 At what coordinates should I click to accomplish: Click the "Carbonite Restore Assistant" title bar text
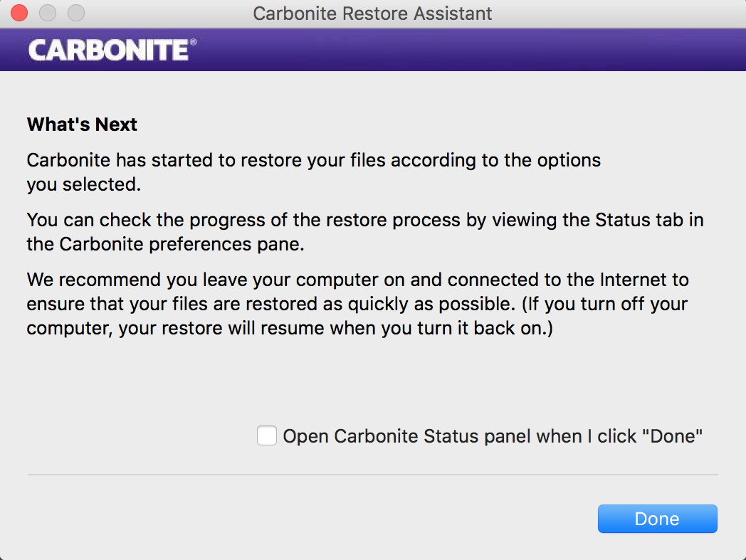tap(372, 13)
